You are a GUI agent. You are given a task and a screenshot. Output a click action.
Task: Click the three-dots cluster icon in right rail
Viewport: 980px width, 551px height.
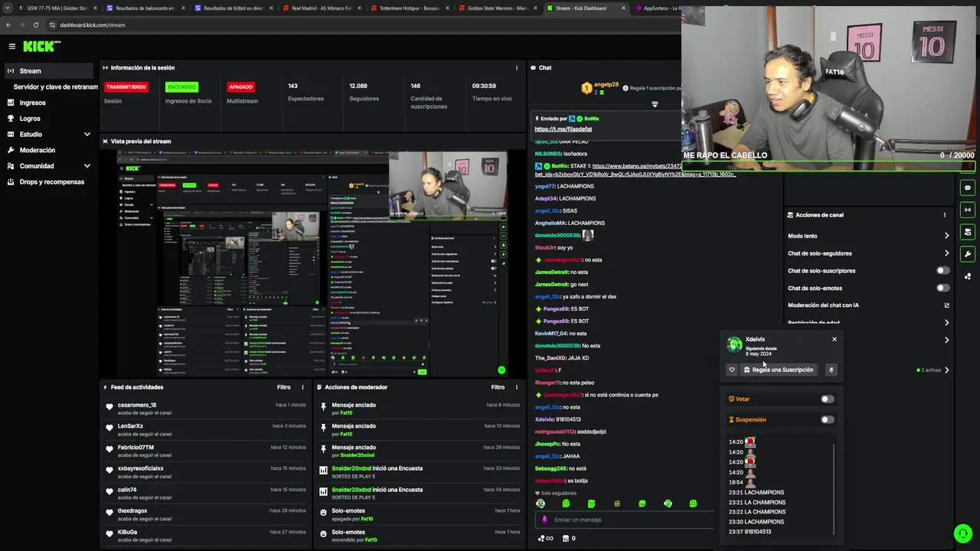tap(968, 276)
